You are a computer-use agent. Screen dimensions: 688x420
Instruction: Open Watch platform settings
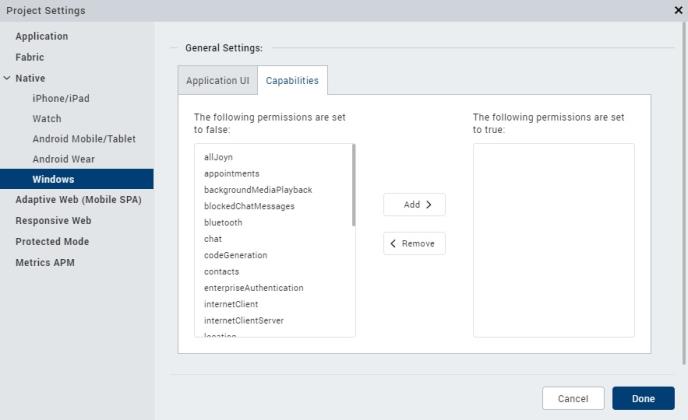(x=47, y=118)
